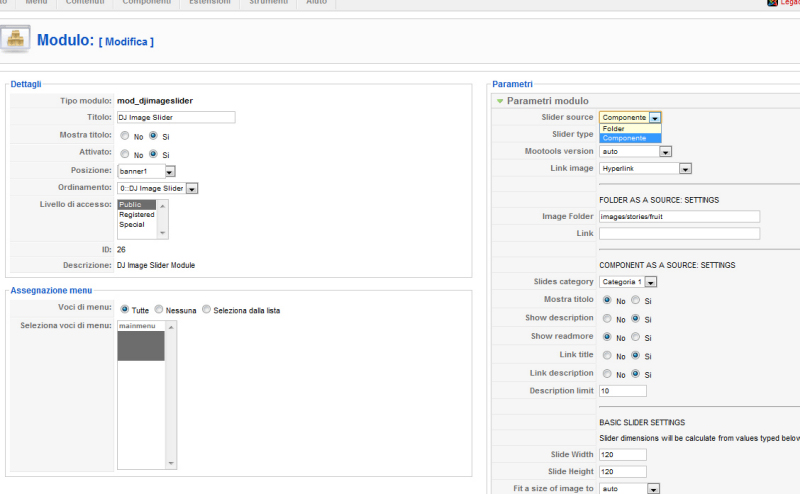Open the Slides category dropdown
The image size is (800, 494).
click(x=628, y=282)
